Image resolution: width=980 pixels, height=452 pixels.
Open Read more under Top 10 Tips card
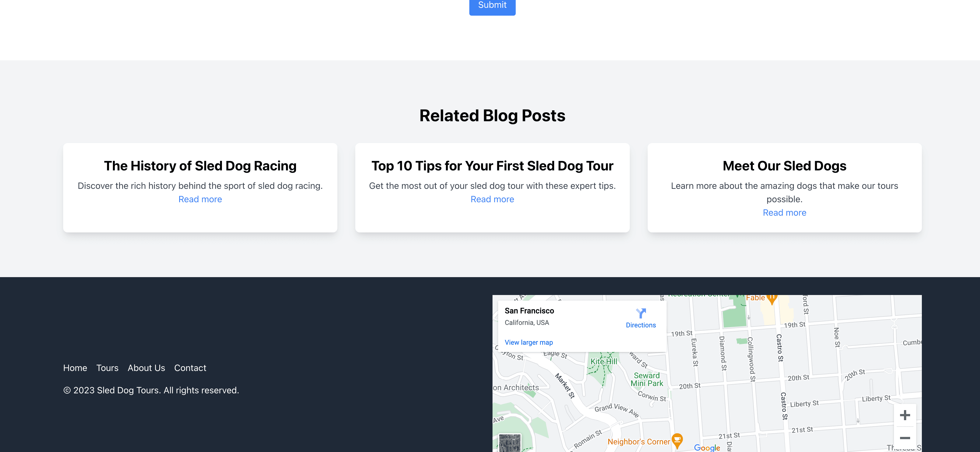(492, 199)
